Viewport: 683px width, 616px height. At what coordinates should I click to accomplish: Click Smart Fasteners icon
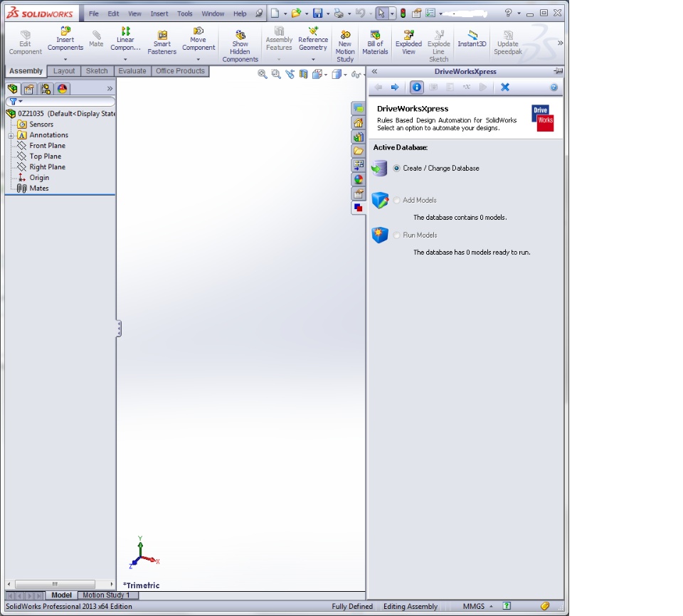tap(162, 43)
